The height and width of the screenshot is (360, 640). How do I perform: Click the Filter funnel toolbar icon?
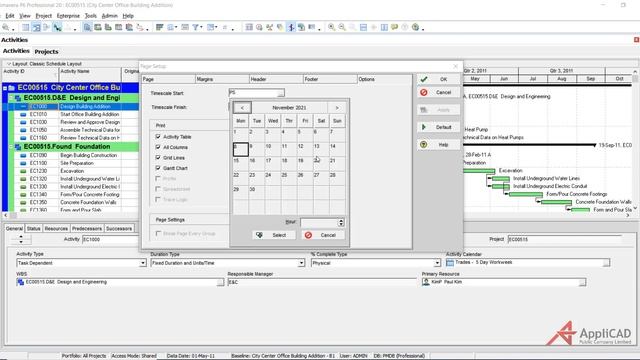[196, 27]
